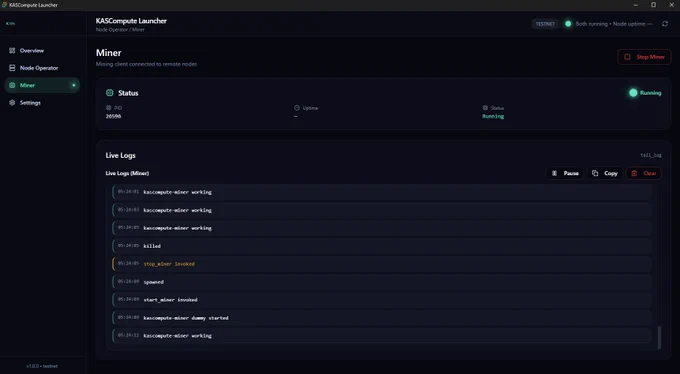Click the Overview grid icon
The height and width of the screenshot is (374, 680).
(12, 51)
